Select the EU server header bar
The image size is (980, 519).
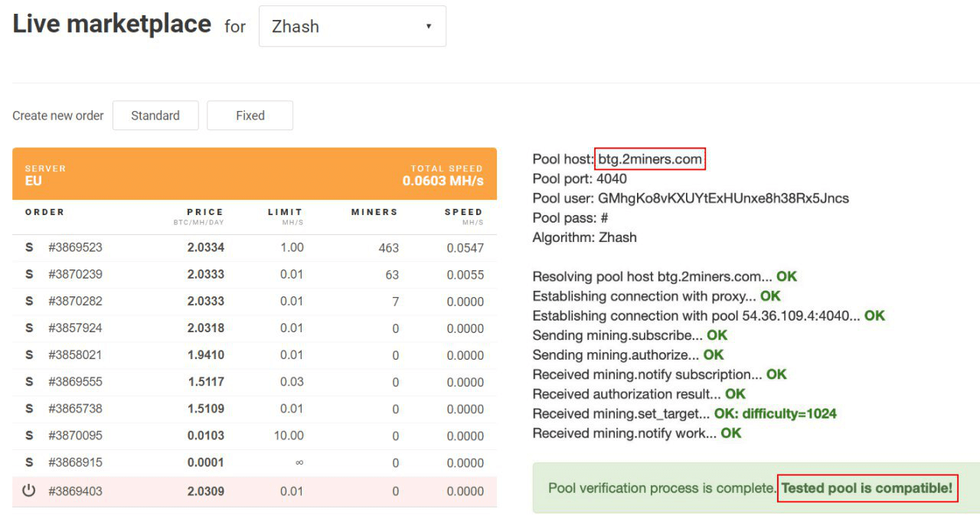click(x=254, y=174)
